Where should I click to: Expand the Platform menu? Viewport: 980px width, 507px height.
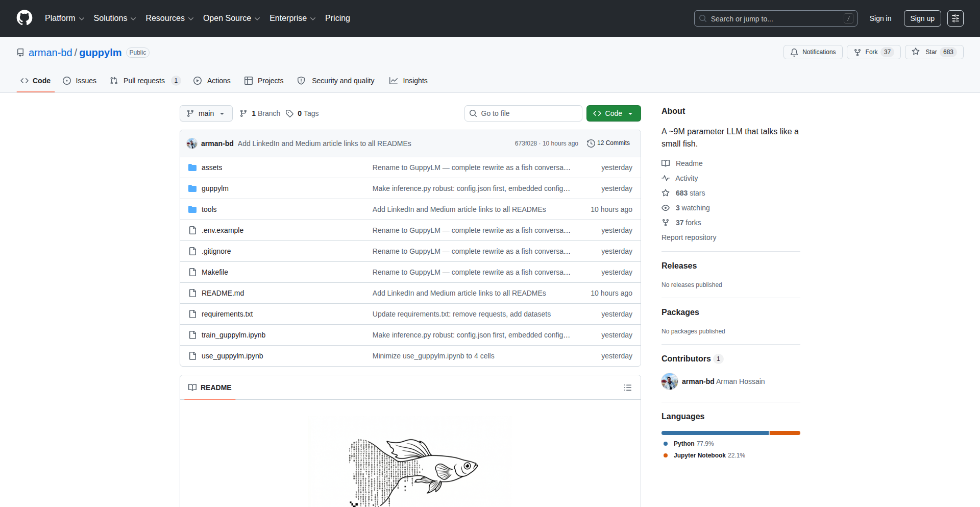click(x=64, y=18)
